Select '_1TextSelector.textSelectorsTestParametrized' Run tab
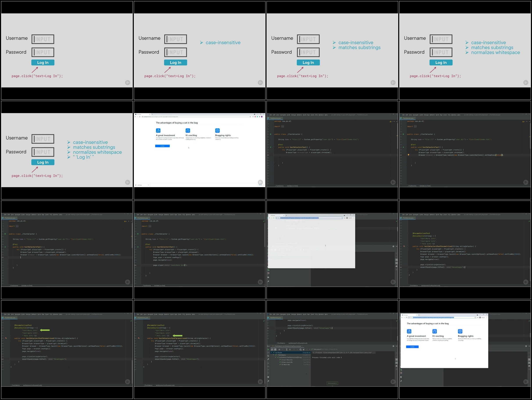The width and height of the screenshot is (532, 400). [x=288, y=346]
